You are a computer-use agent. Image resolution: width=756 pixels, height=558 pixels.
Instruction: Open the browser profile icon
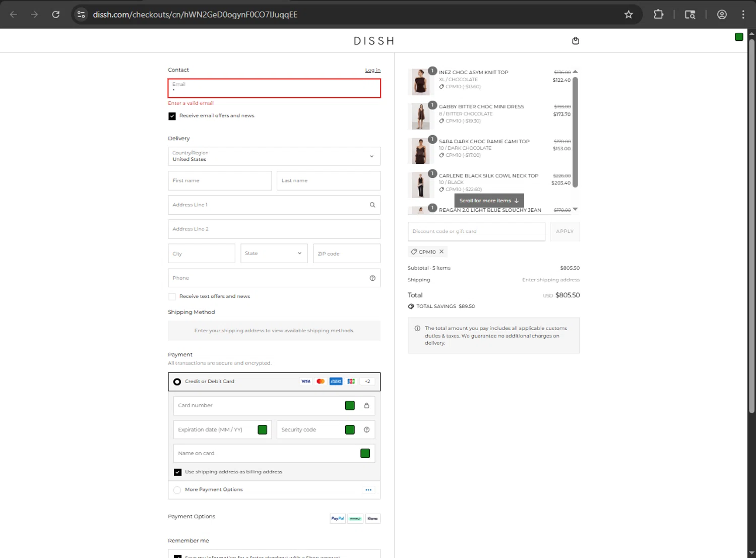(x=722, y=14)
